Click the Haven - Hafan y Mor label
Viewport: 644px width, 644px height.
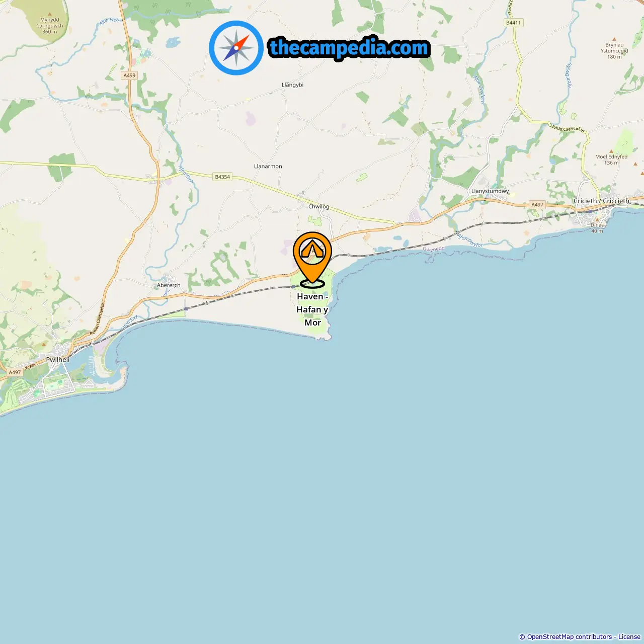(x=312, y=309)
